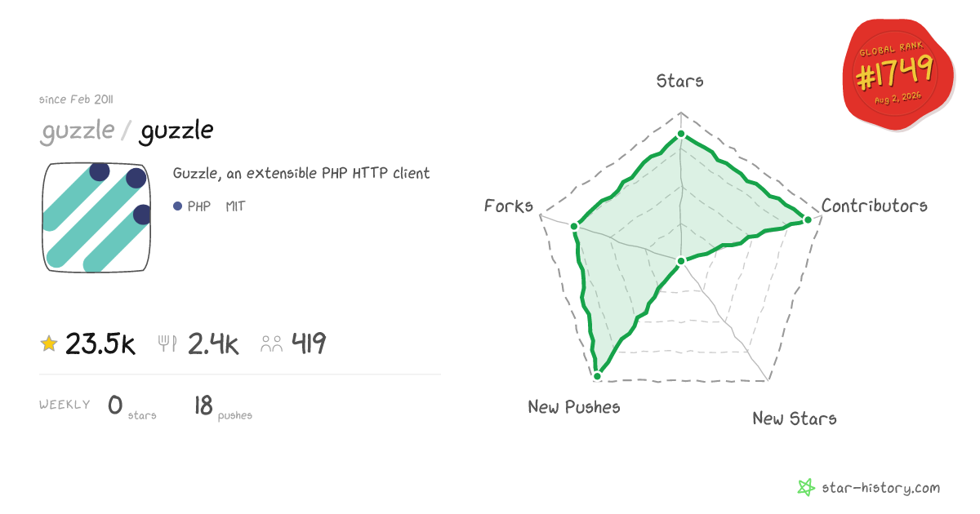Click the New Pushes data point on radar
The image size is (980, 514).
coord(597,375)
